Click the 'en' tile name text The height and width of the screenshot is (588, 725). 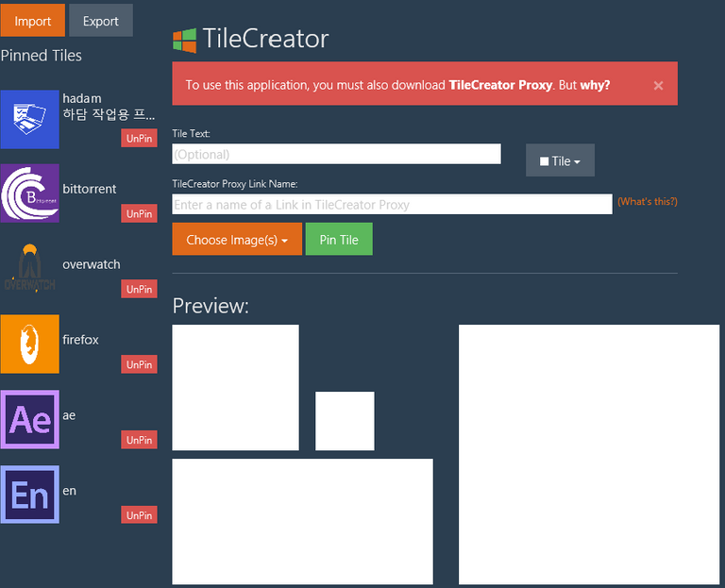pos(69,491)
